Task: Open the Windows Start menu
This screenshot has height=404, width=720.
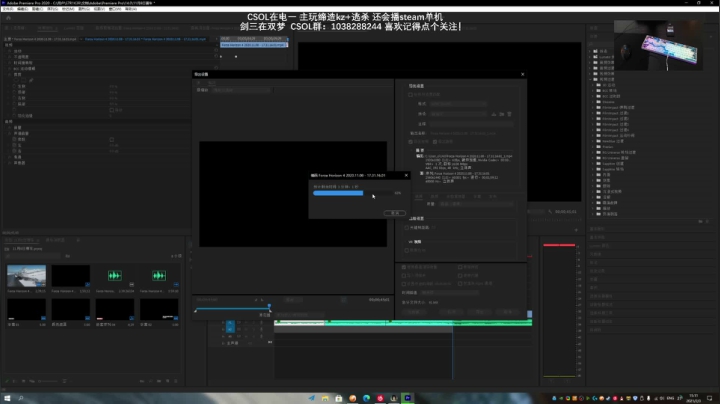Action: 7,398
